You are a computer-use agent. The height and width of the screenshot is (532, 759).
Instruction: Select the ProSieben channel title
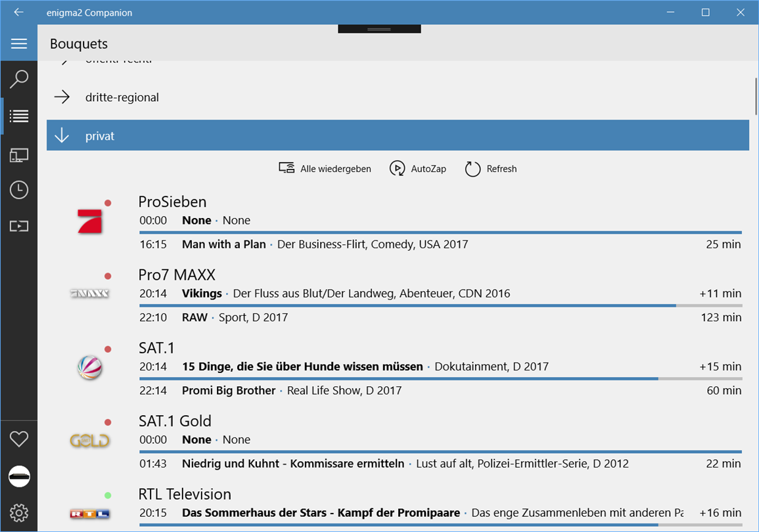(172, 202)
